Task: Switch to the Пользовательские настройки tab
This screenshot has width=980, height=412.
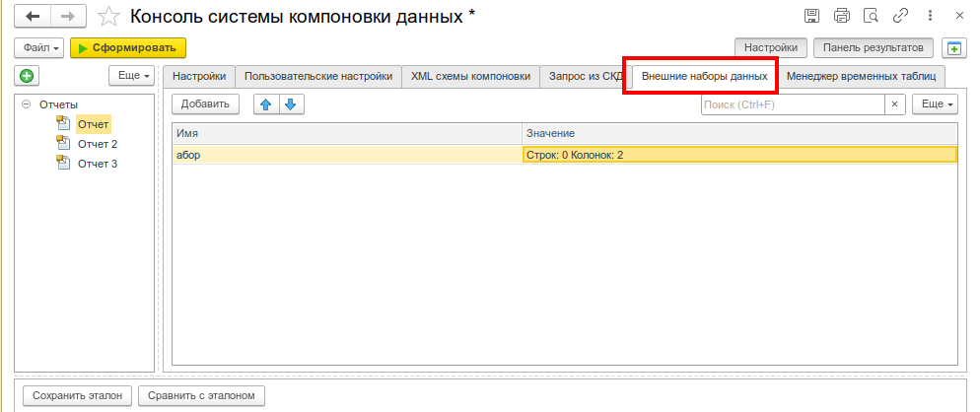Action: click(318, 76)
